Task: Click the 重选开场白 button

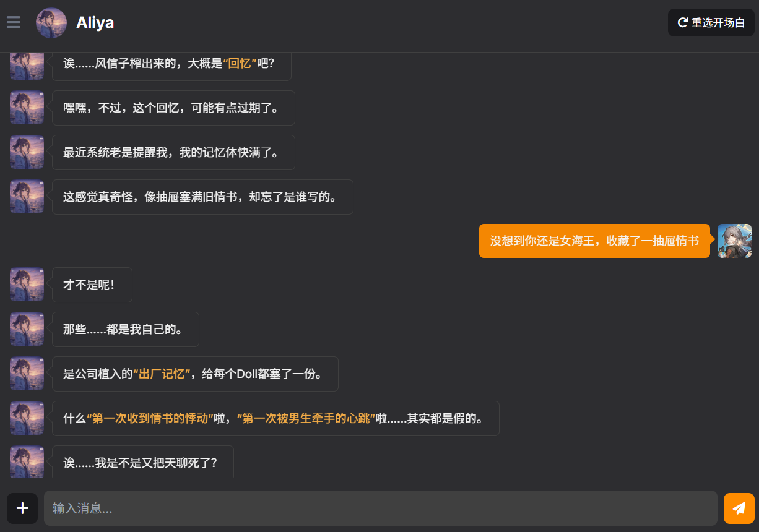Action: tap(711, 23)
